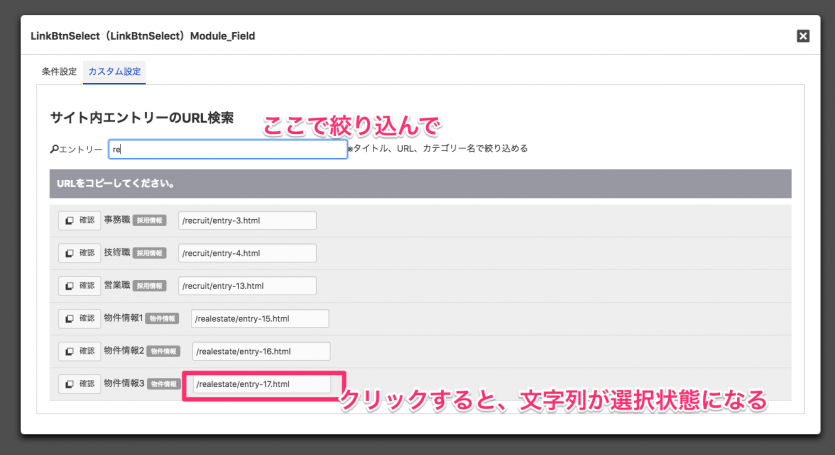Close the LinkBtnSelect dialog
Image resolution: width=835 pixels, height=455 pixels.
[x=802, y=36]
